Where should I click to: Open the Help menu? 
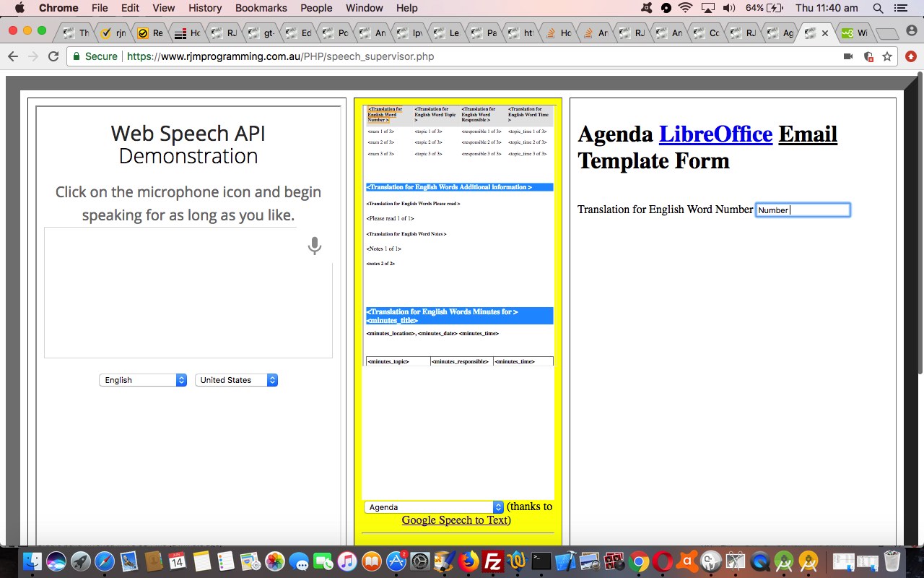coord(407,8)
